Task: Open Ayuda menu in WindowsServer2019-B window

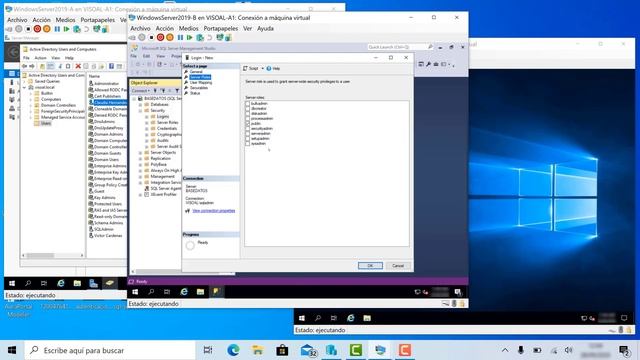Action: click(x=265, y=29)
